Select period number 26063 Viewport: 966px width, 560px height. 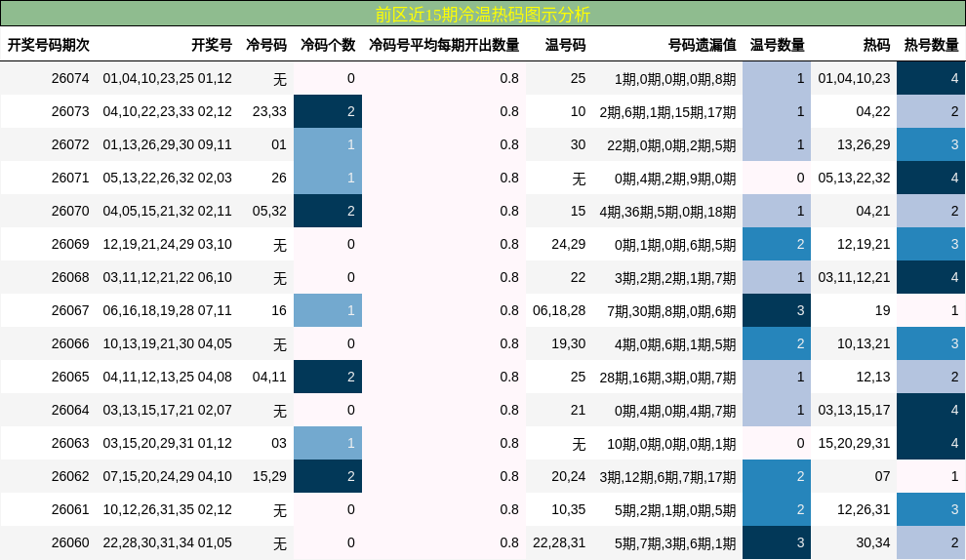point(70,444)
